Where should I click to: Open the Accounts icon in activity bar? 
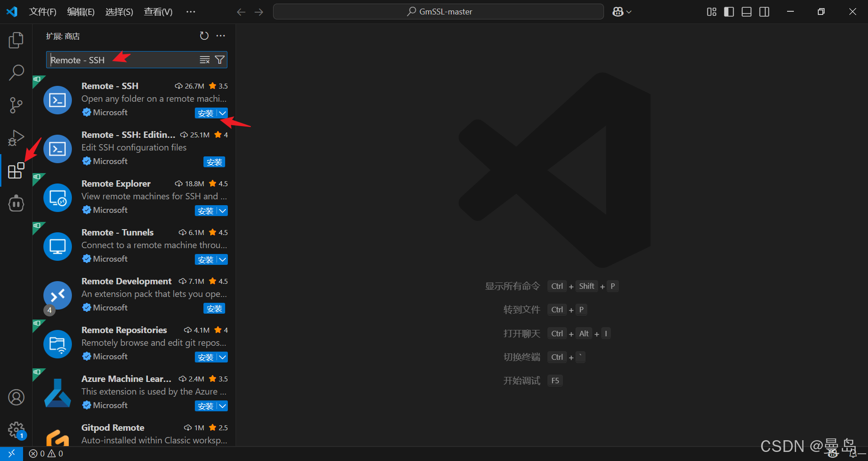pyautogui.click(x=16, y=397)
